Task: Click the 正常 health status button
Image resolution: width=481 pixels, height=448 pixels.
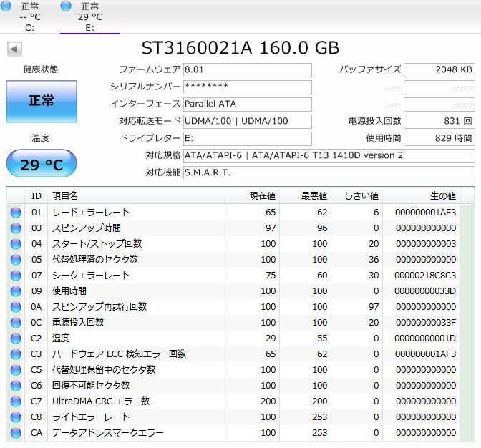Action: (41, 101)
